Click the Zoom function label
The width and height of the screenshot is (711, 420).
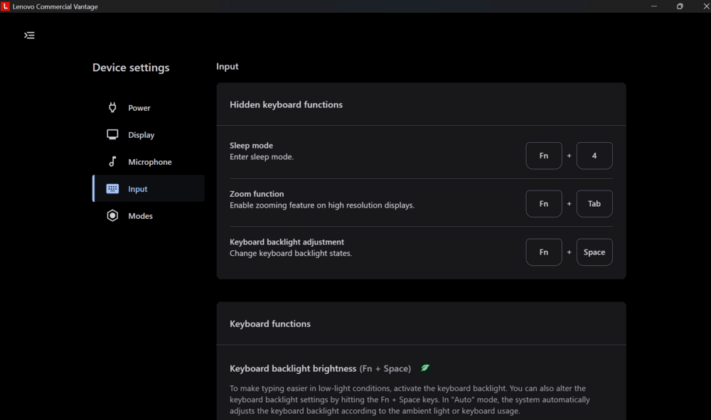coord(257,194)
